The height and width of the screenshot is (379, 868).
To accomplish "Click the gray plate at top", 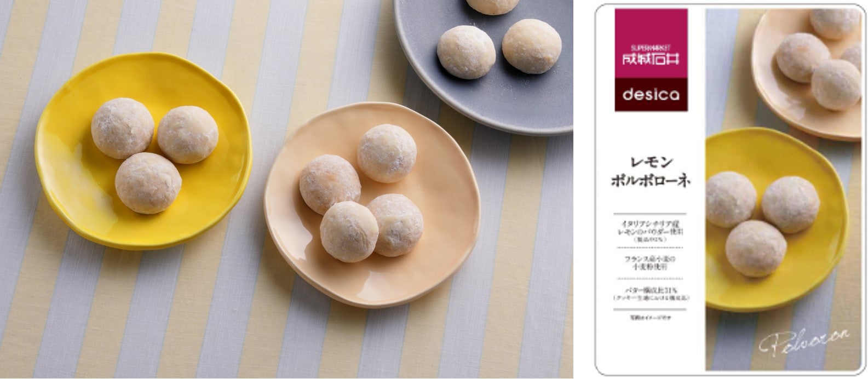I will 482,66.
